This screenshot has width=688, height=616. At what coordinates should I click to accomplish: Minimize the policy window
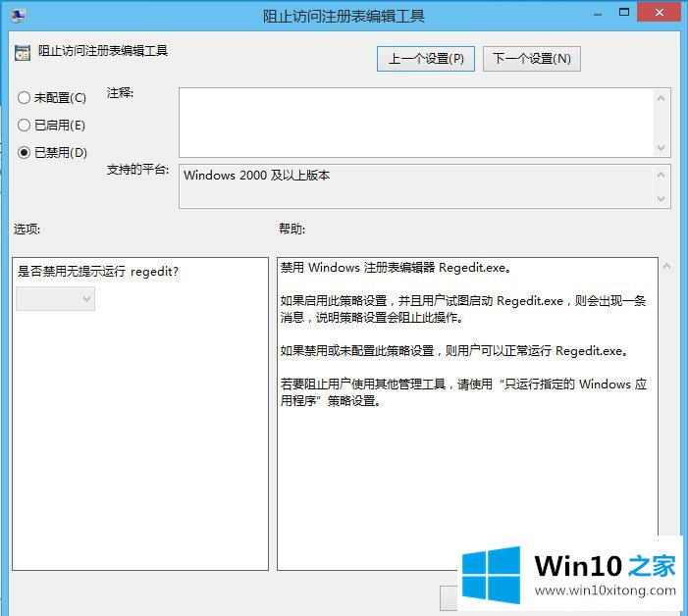coord(597,14)
